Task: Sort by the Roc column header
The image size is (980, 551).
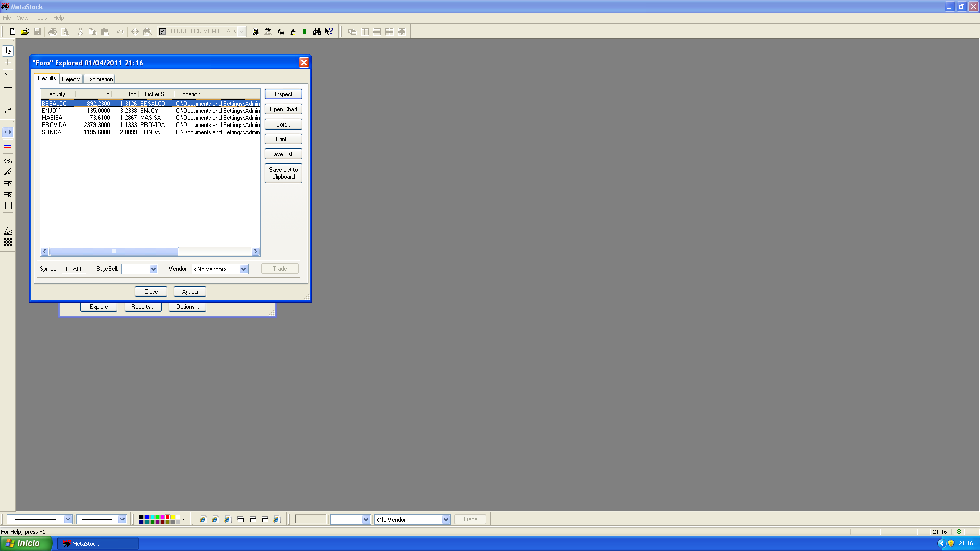Action: pyautogui.click(x=125, y=94)
